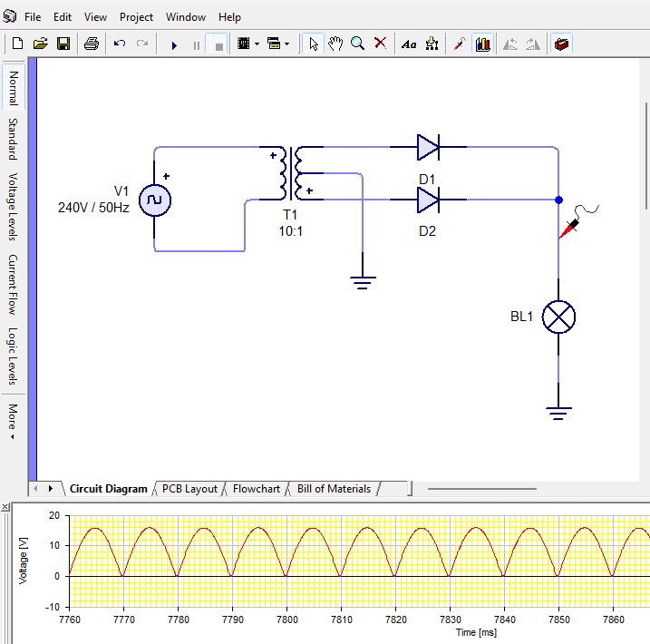650x644 pixels.
Task: Enable the Current Flow view style
Action: (13, 284)
